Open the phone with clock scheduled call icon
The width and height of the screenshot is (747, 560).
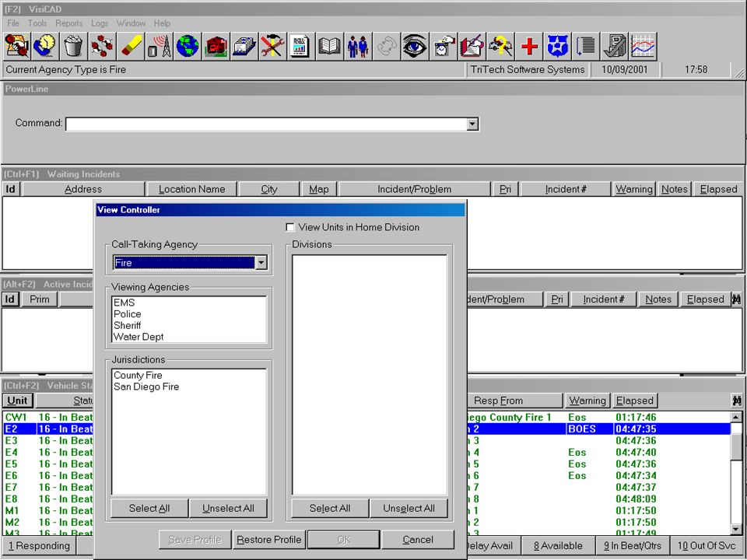(x=45, y=47)
